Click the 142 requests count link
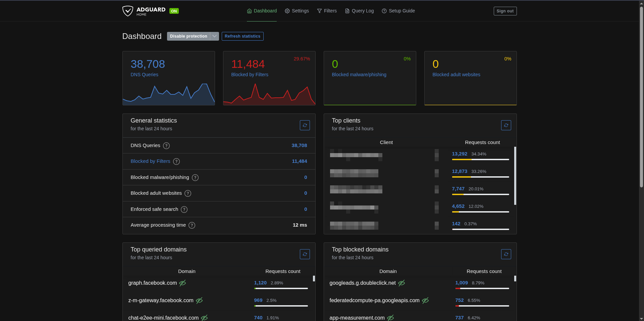 [456, 224]
